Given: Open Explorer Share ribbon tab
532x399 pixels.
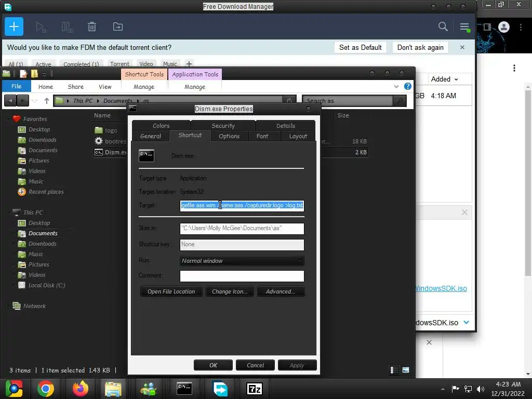Looking at the screenshot, I should click(x=76, y=87).
